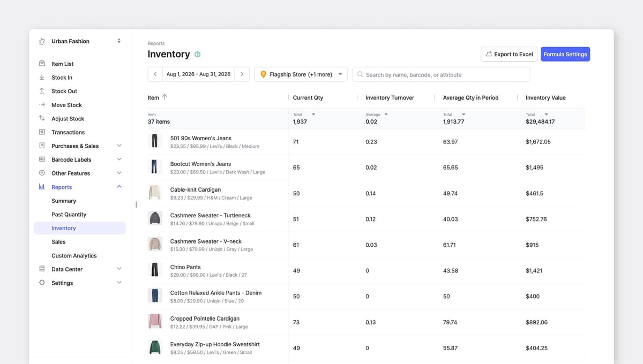Click the Aug 2026 date range button
The image size is (643, 364).
(x=198, y=74)
